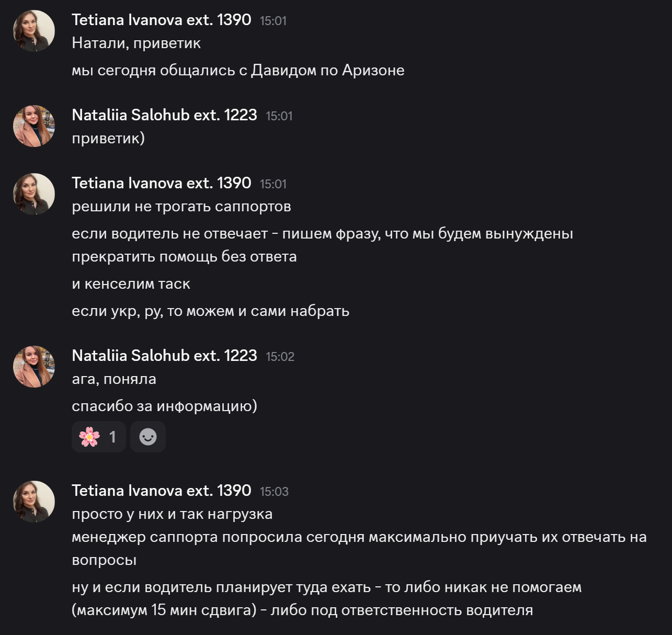This screenshot has height=635, width=672.
Task: Open Tetiana Ivanova's avatar at 15:01 greeting
Action: coord(34,31)
